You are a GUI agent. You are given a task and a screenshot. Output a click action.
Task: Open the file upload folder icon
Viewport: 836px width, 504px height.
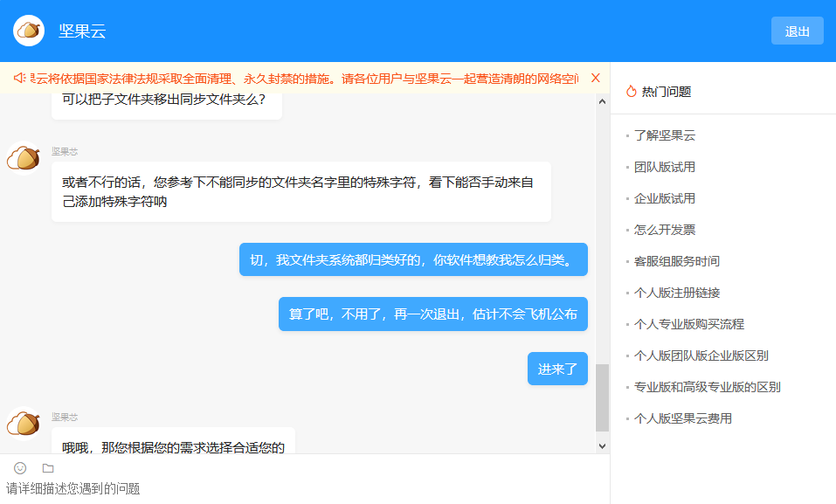[x=48, y=468]
